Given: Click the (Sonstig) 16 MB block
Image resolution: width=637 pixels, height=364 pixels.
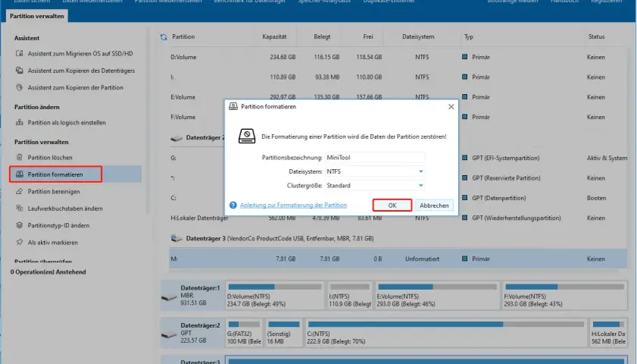Looking at the screenshot, I should click(x=284, y=333).
